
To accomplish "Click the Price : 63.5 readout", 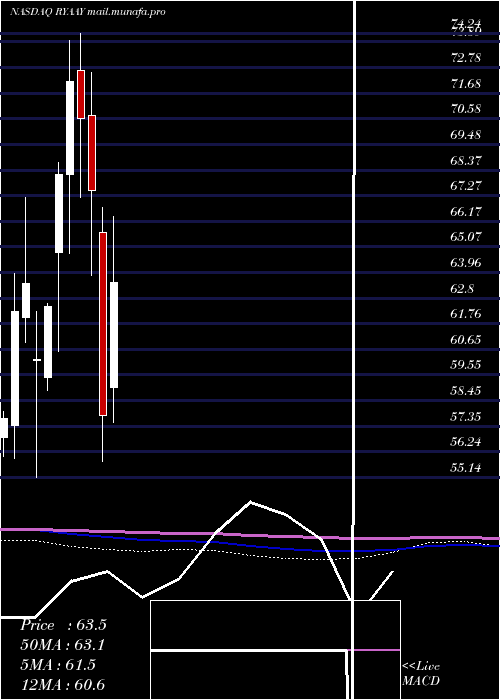I will coord(63,625).
